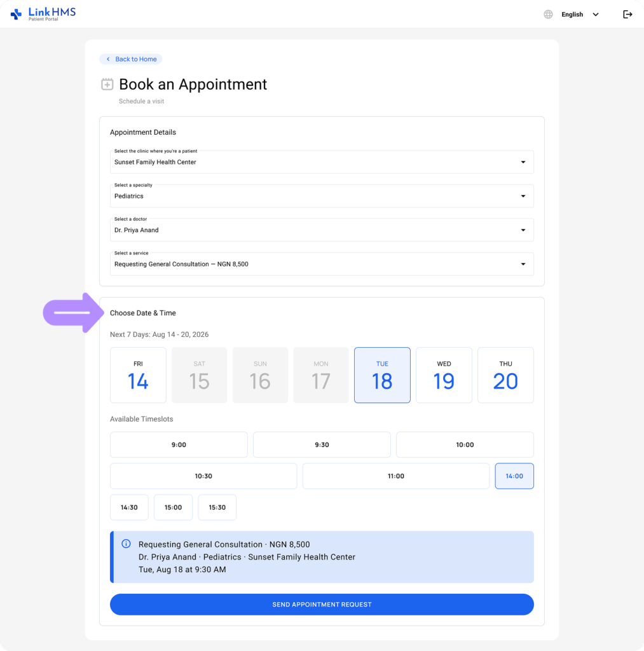
Task: Click the logout icon
Action: pos(627,14)
